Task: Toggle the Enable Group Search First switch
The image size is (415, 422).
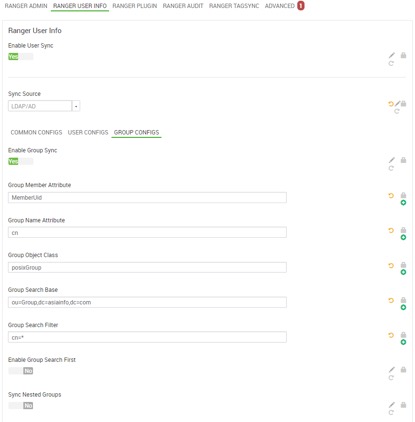Action: pos(21,371)
